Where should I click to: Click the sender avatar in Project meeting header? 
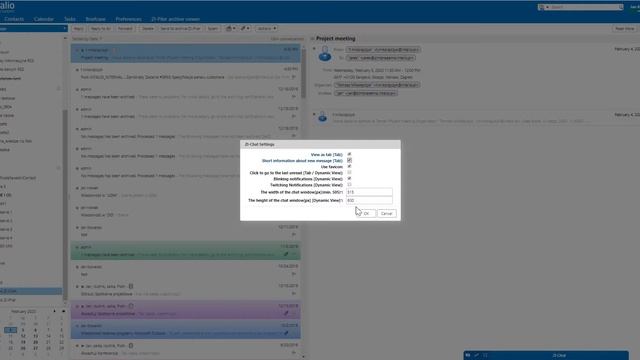[x=325, y=53]
